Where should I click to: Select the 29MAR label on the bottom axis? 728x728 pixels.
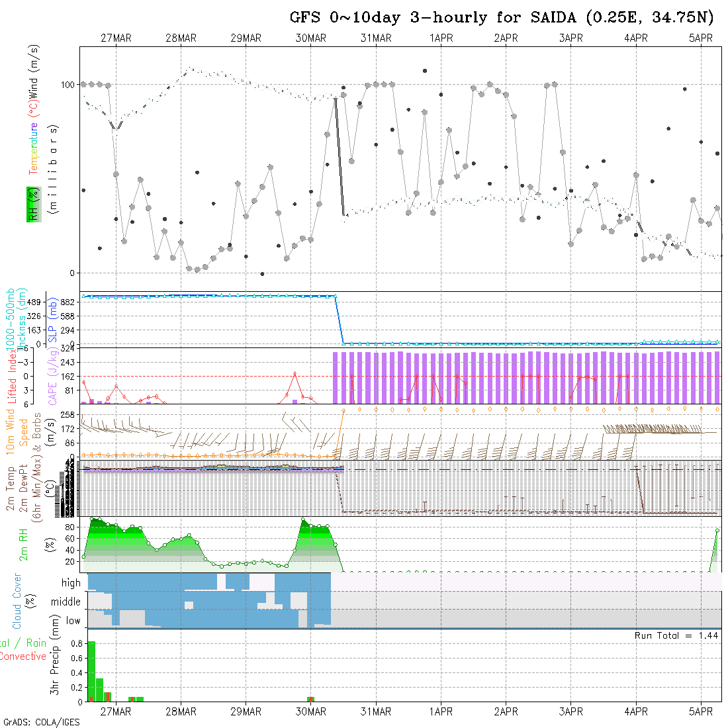tap(246, 711)
